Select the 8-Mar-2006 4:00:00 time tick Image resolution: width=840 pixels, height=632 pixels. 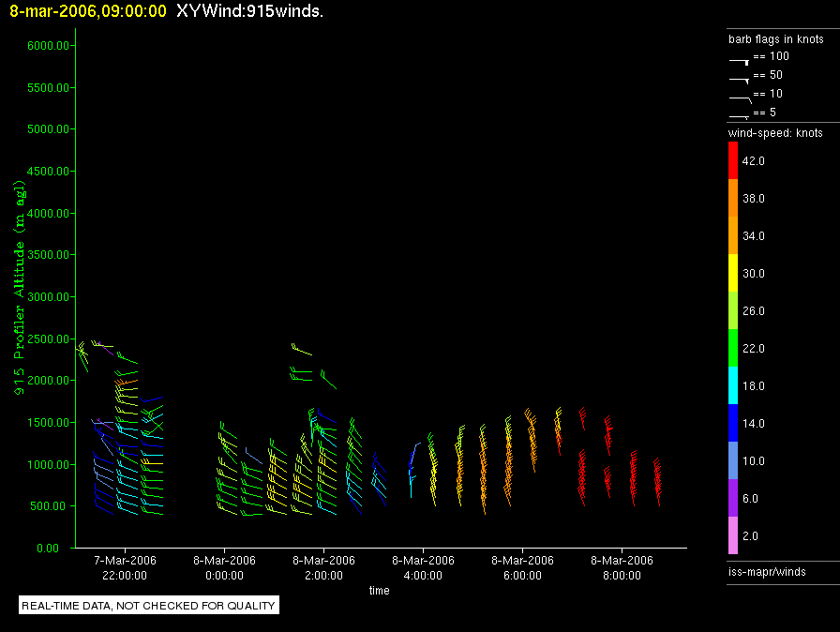(423, 567)
